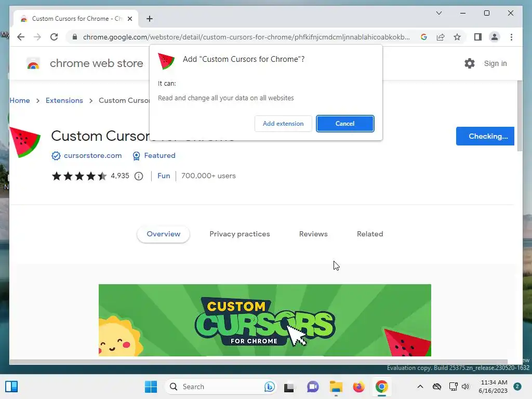Open Windows Start menu
Screen dimensions: 532x399
(x=151, y=387)
